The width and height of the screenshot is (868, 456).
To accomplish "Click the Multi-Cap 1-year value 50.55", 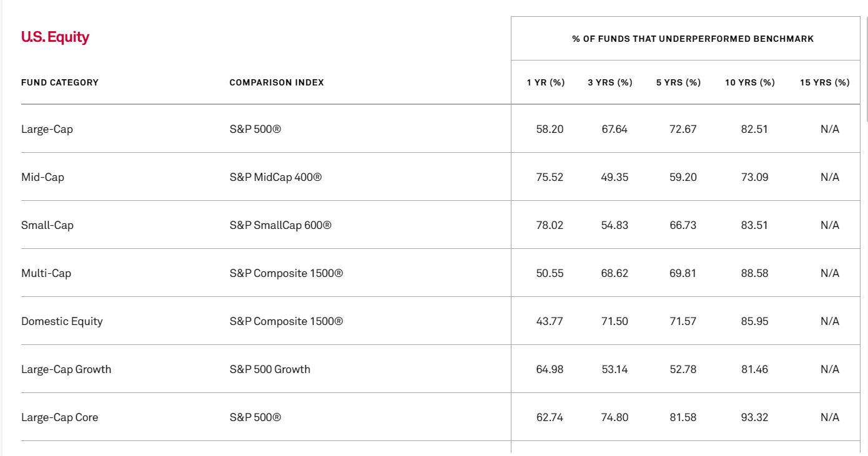I will tap(550, 273).
